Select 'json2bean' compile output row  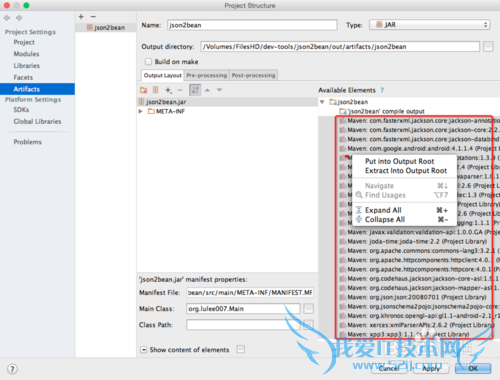pos(386,111)
